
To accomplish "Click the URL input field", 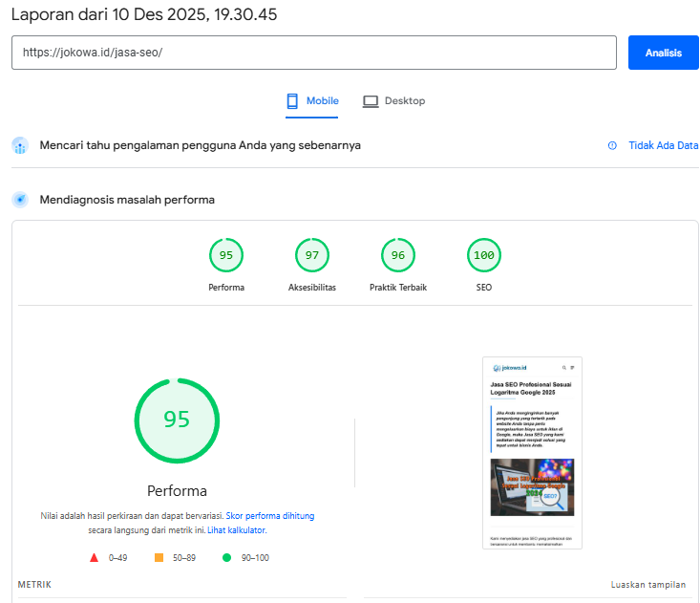I will pos(313,53).
